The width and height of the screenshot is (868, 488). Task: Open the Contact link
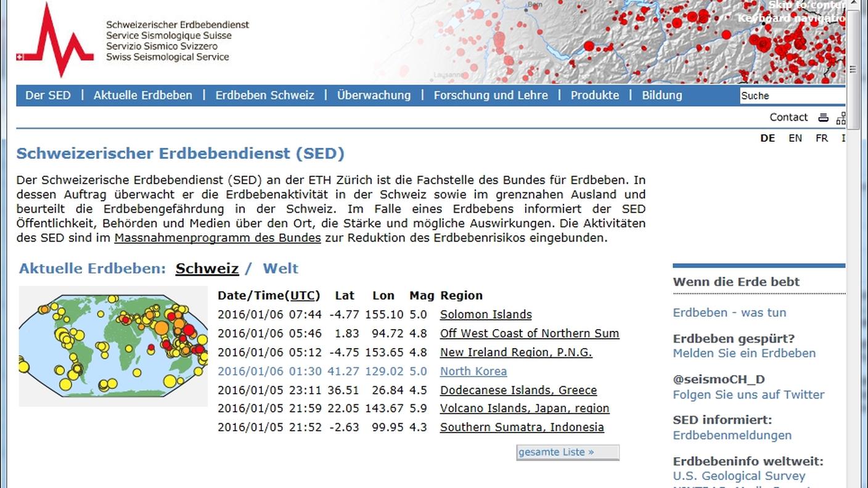coord(788,117)
